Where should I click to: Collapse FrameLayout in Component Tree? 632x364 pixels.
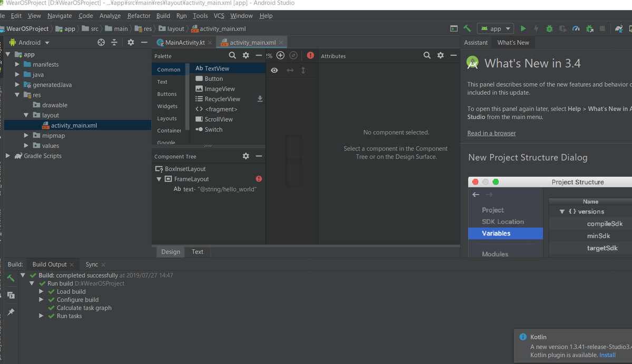[x=159, y=179]
